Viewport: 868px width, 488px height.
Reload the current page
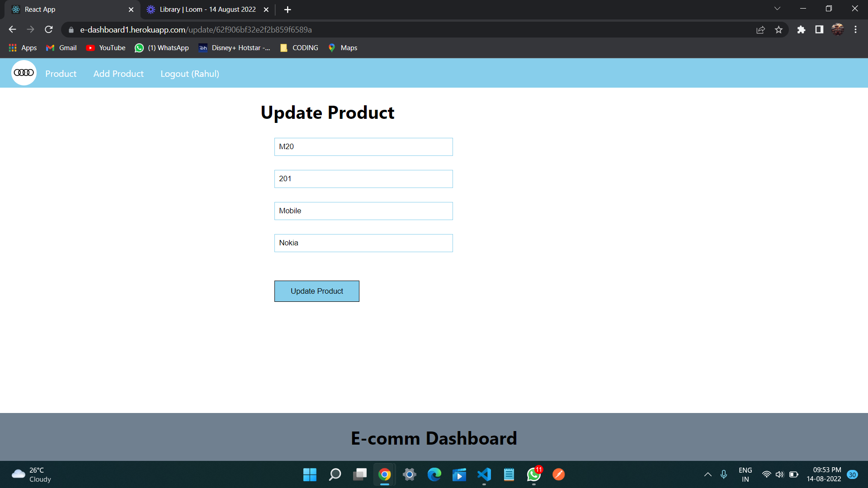(x=48, y=29)
